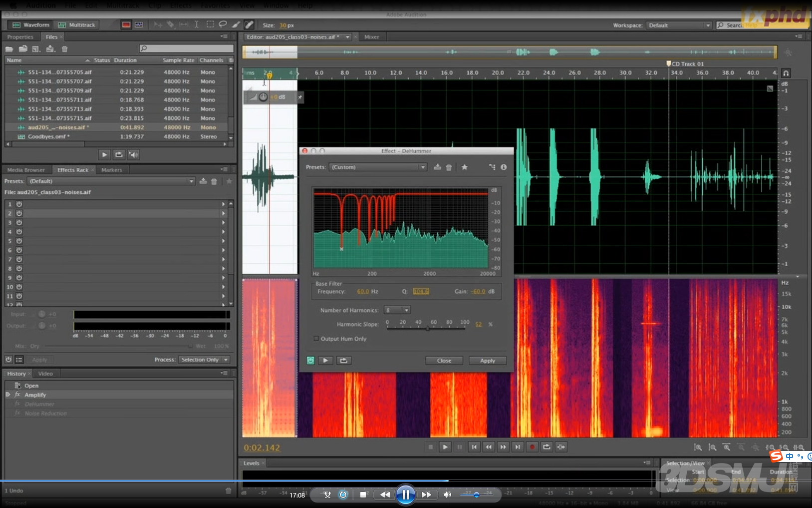Switch to the Mixer tab
This screenshot has width=812, height=508.
[x=372, y=37]
